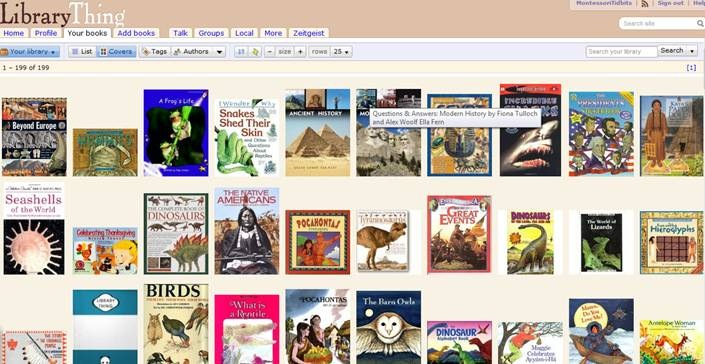Screen dimensions: 705x364
Task: Open the Snakes Shed Their Skin cover
Action: [x=247, y=138]
